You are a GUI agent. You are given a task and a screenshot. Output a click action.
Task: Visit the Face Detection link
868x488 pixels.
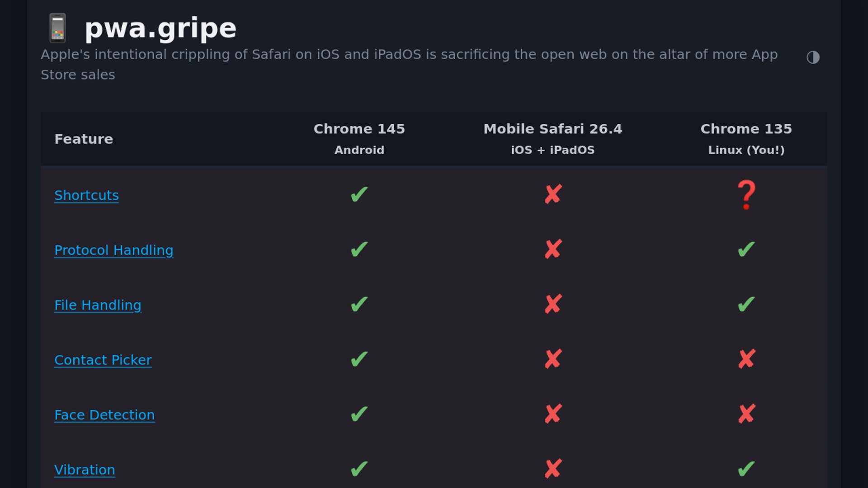coord(104,415)
